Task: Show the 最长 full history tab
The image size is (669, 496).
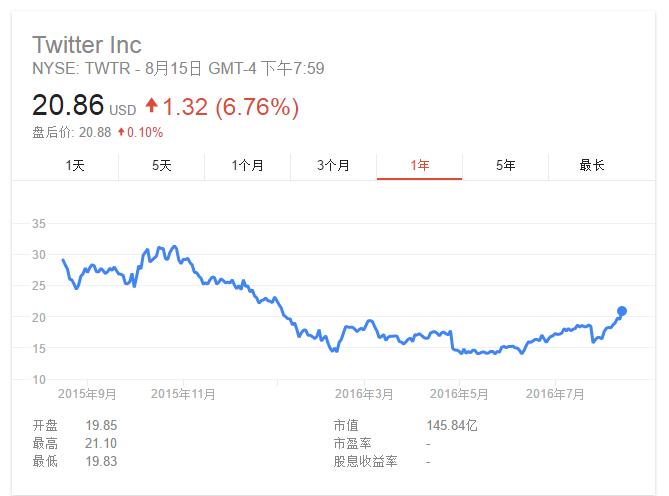Action: pos(592,165)
